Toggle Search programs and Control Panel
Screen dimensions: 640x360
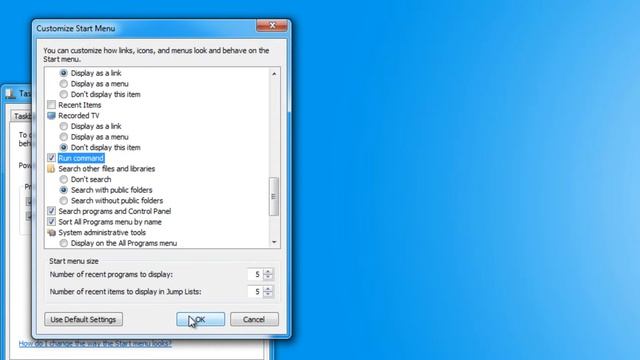pos(51,211)
